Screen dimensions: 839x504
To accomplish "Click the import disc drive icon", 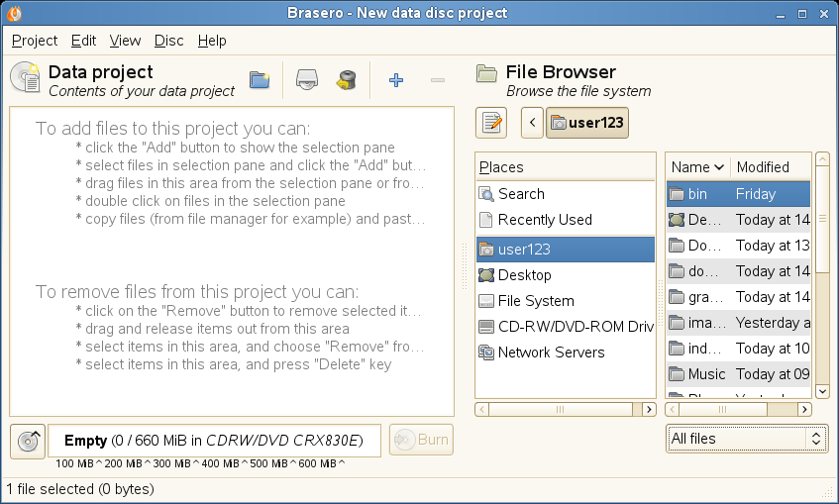I will pyautogui.click(x=307, y=80).
